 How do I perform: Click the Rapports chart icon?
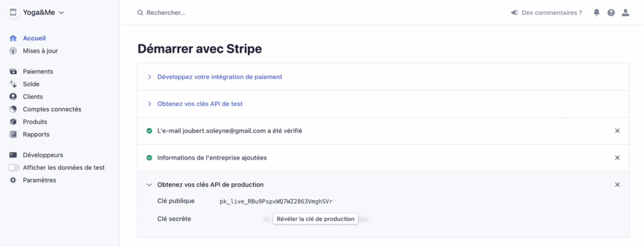tap(13, 134)
